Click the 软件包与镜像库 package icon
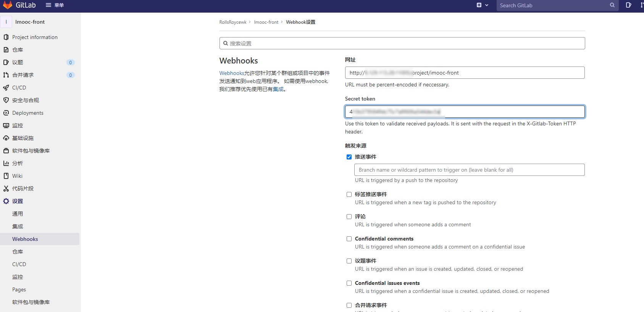This screenshot has height=312, width=644. pyautogui.click(x=6, y=151)
